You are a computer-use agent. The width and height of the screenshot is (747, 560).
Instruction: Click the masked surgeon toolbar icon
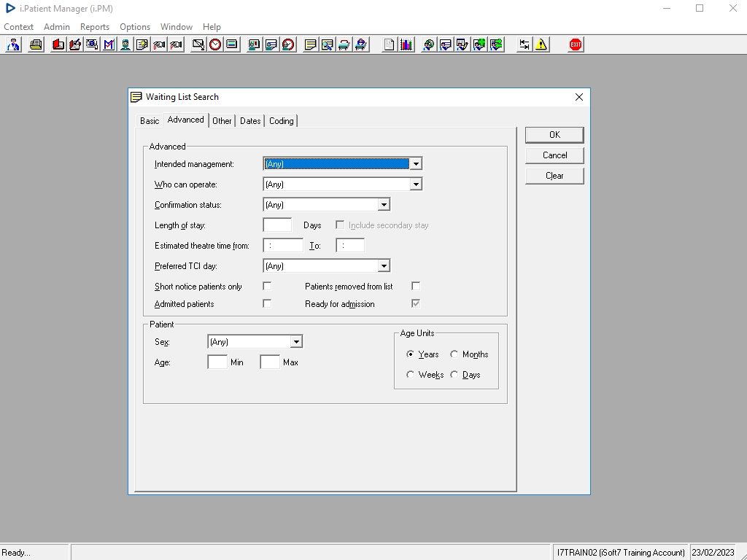point(125,44)
